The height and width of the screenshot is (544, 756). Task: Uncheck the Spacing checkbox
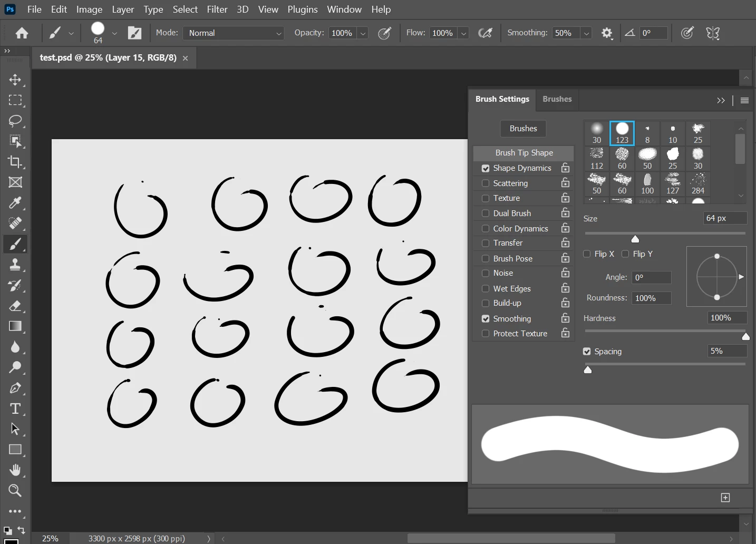click(587, 352)
